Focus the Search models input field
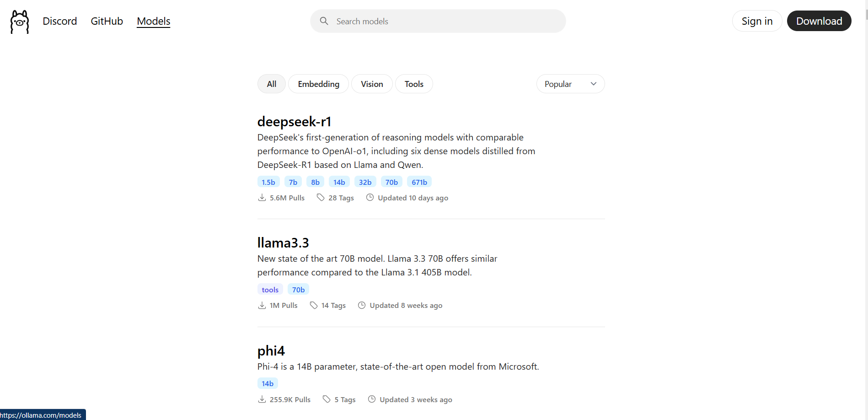Screen dimensions: 868x420 [438, 21]
